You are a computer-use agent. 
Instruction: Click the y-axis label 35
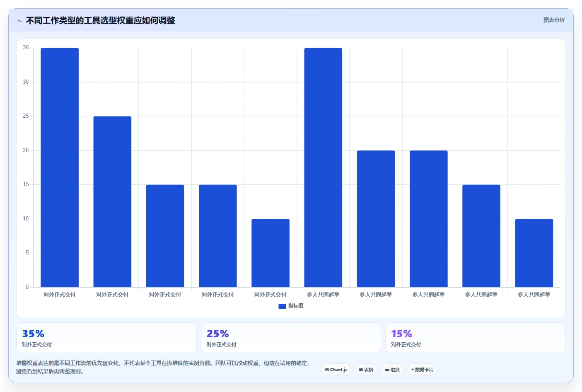(26, 48)
